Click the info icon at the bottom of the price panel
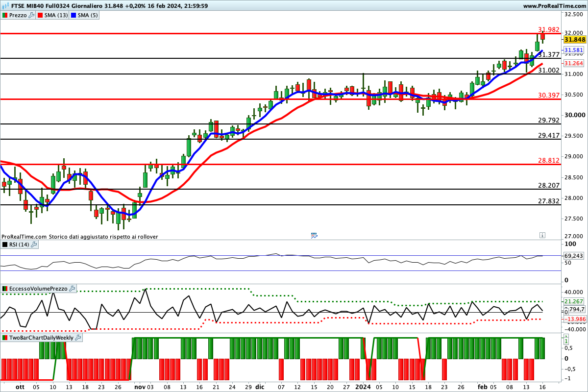This screenshot has width=588, height=392. [x=542, y=235]
